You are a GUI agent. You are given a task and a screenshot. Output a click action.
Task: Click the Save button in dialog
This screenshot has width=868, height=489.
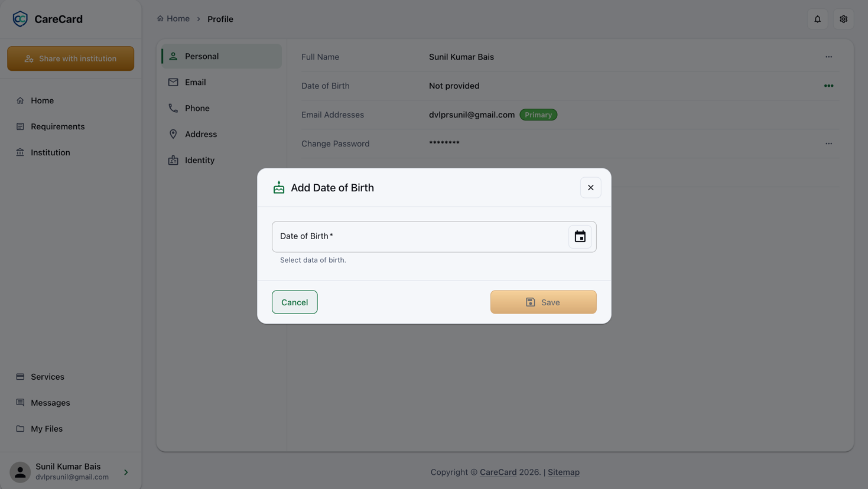543,302
